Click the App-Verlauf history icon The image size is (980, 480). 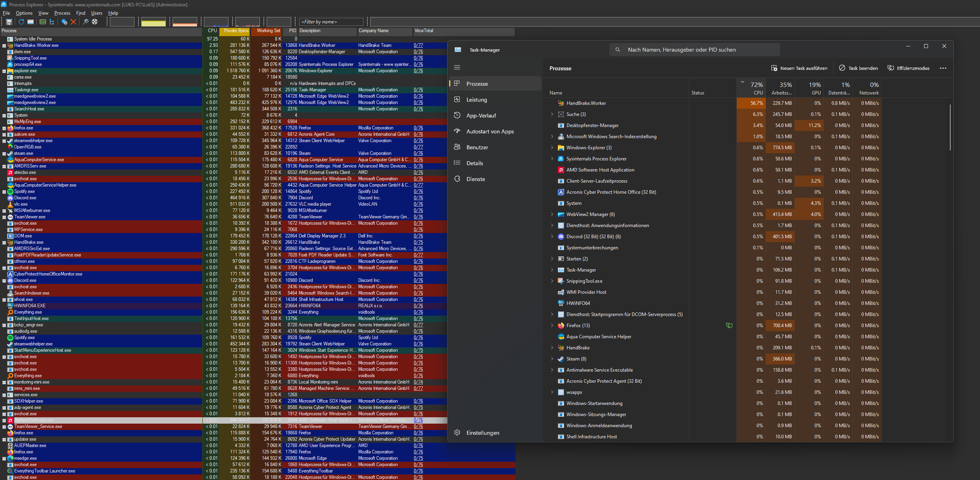pyautogui.click(x=457, y=115)
